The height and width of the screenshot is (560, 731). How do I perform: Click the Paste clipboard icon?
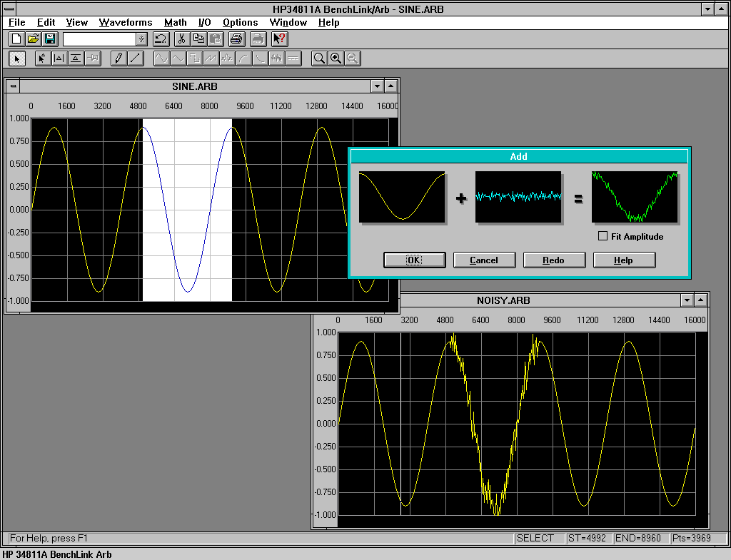point(215,39)
